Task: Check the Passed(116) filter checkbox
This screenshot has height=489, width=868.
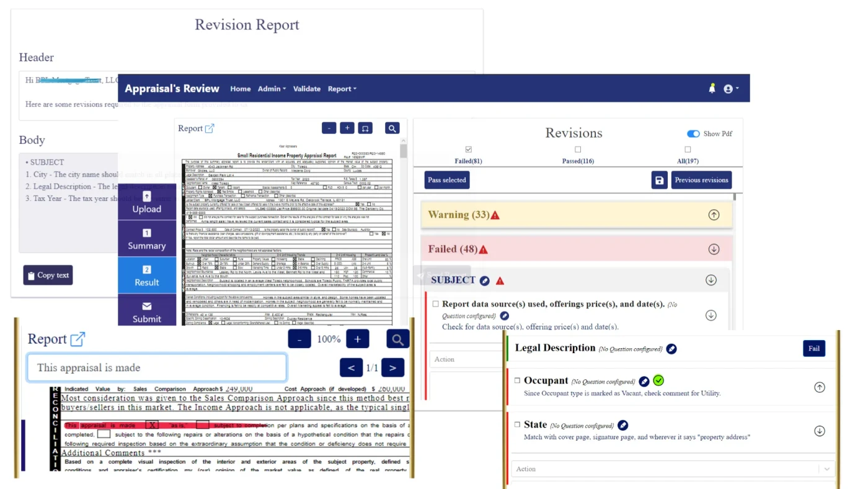Action: [578, 150]
